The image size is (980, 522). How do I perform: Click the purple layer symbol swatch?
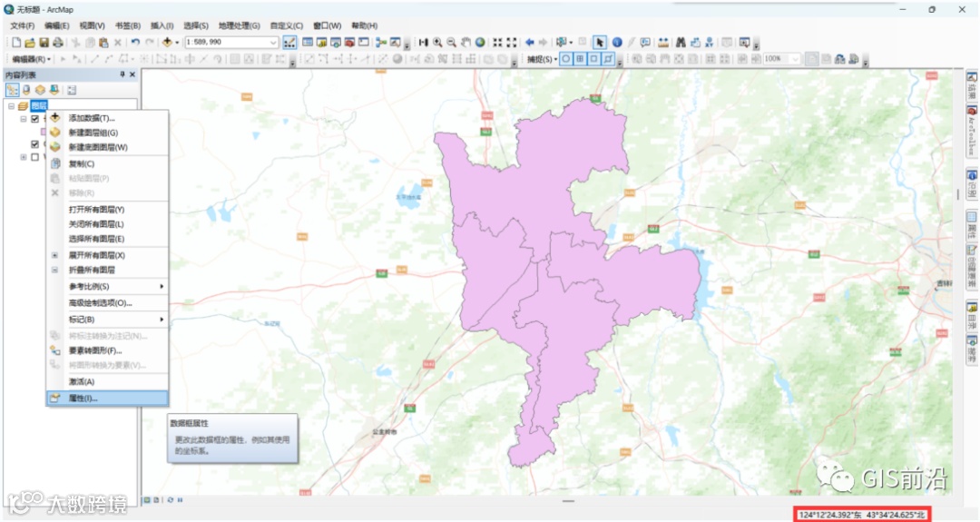44,132
